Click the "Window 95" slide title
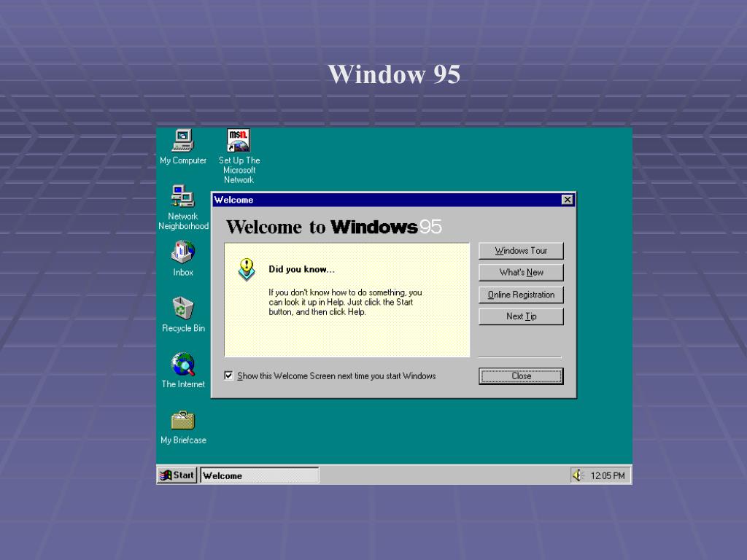Viewport: 747px width, 560px height. point(394,74)
